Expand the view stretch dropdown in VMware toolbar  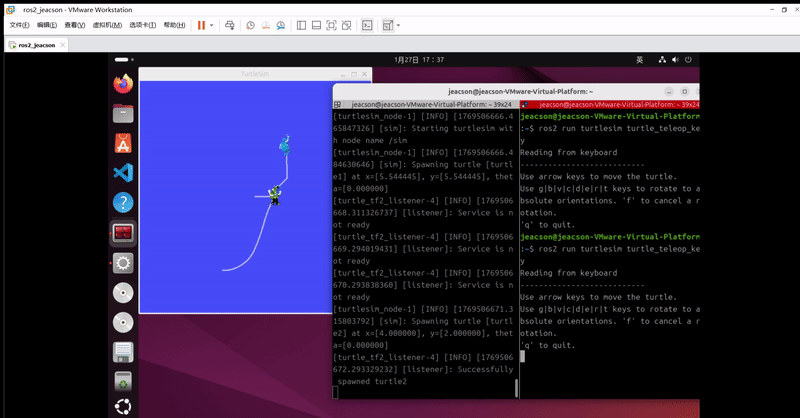pyautogui.click(x=398, y=24)
